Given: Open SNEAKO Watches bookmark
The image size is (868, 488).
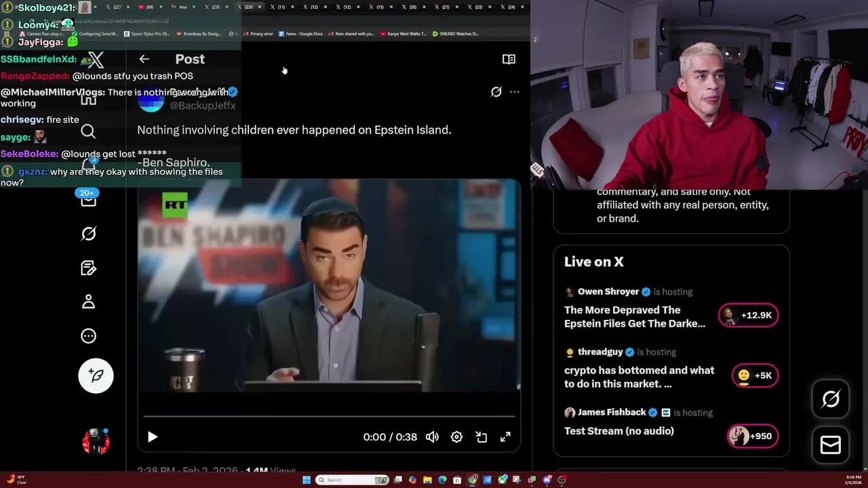Looking at the screenshot, I should [x=456, y=34].
